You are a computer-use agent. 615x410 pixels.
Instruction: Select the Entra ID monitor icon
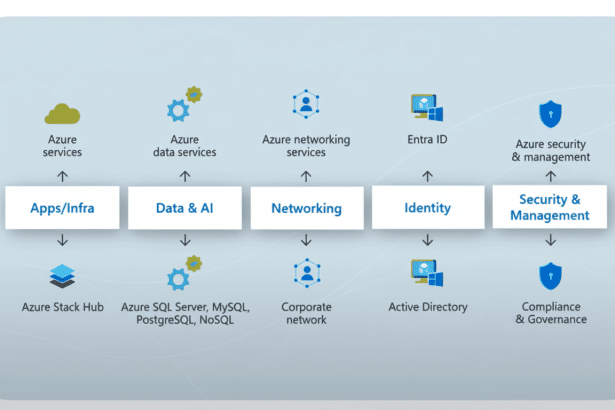(426, 107)
